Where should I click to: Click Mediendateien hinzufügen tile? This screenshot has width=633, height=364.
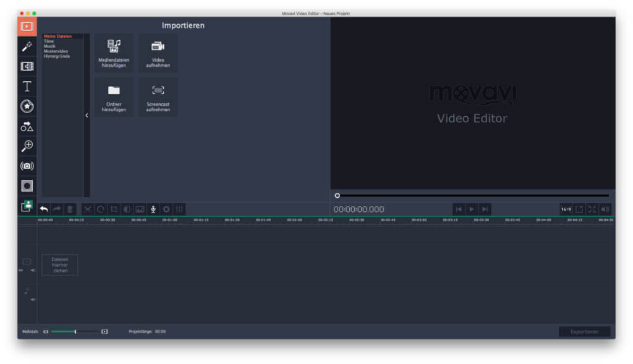click(x=114, y=53)
